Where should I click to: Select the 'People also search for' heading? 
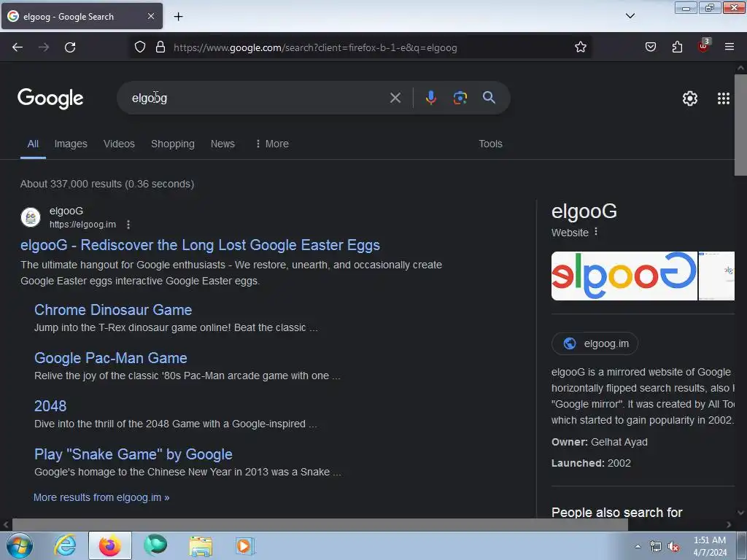[x=617, y=513]
